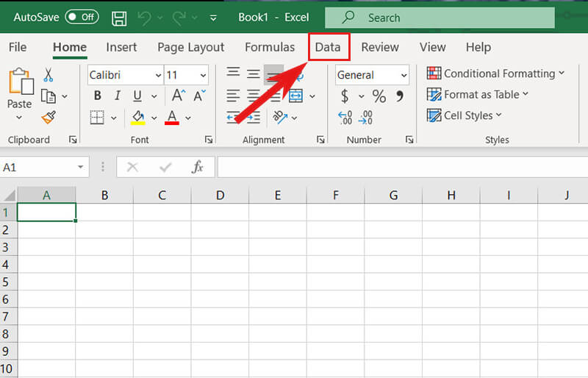Click the Search box in title bar

[x=440, y=18]
